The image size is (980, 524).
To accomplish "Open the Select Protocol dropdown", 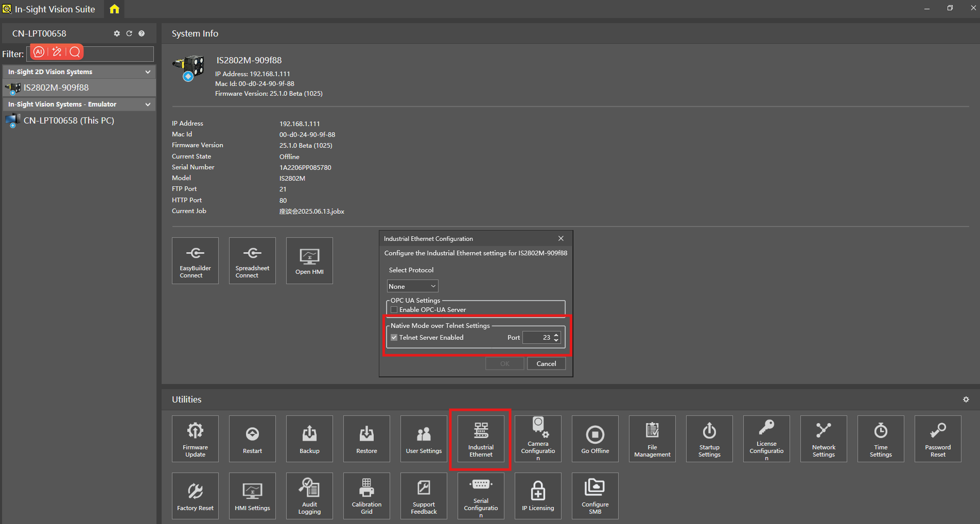I will (x=412, y=286).
